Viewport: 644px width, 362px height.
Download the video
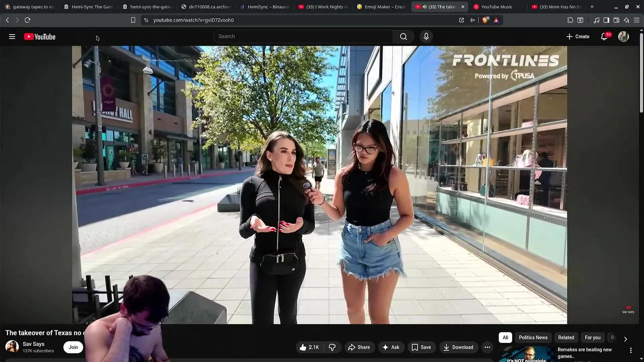[x=458, y=347]
